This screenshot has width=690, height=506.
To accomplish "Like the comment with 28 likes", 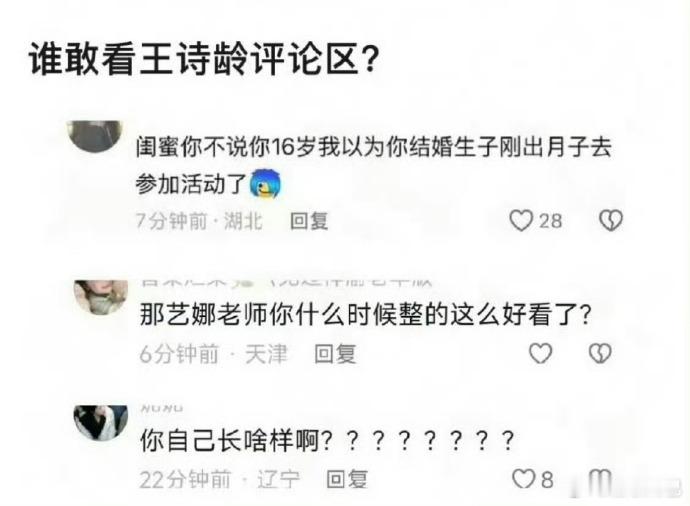I will coord(521,220).
